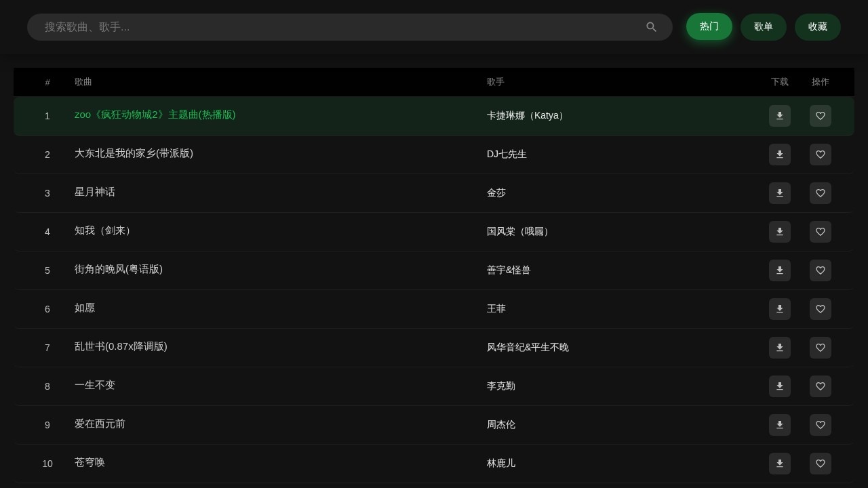This screenshot has width=868, height=488.
Task: Favorite zoo《疯狂动物城2》主题曲
Action: (821, 116)
